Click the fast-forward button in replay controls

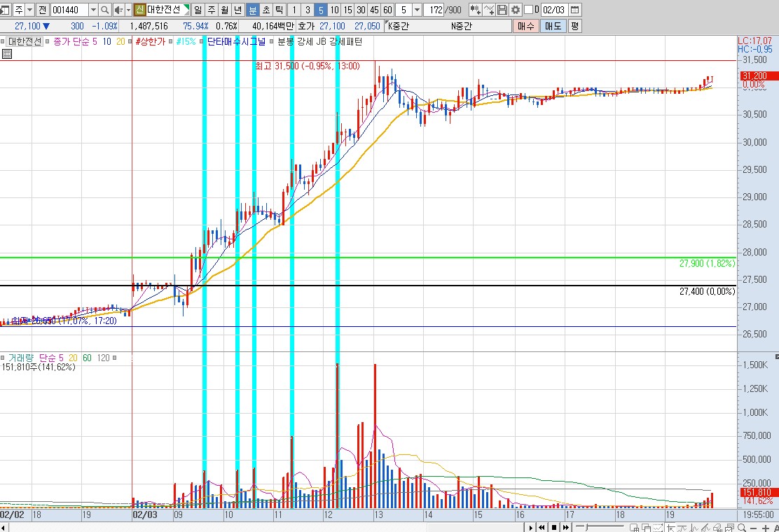pyautogui.click(x=566, y=528)
